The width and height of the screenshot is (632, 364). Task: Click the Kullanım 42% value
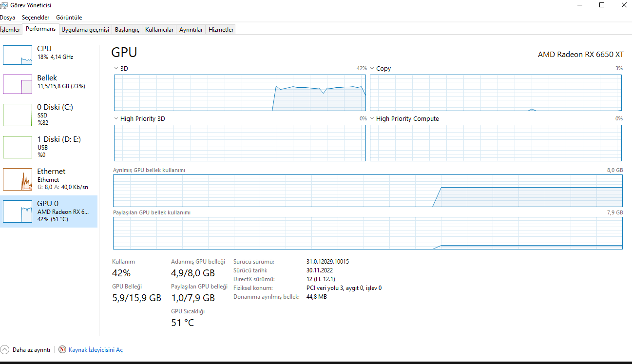pyautogui.click(x=121, y=273)
